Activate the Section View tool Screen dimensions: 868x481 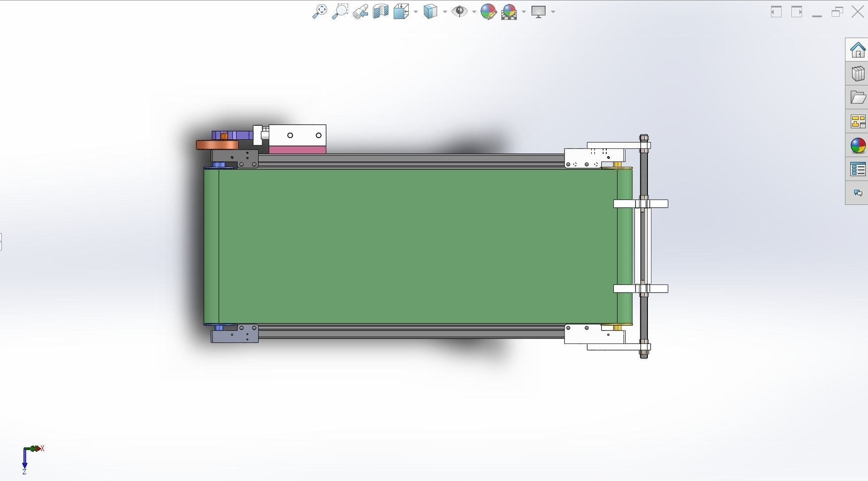click(380, 12)
